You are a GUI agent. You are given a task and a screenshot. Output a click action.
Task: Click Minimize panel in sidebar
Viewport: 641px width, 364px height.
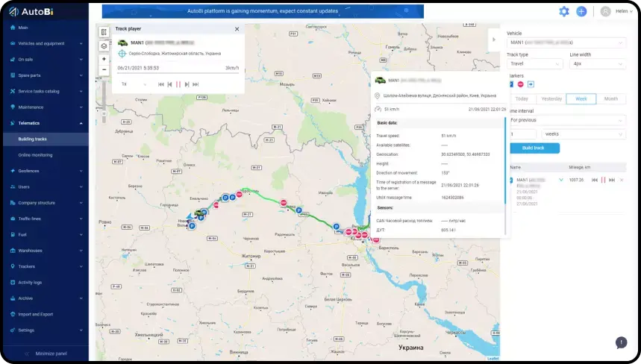(46, 354)
